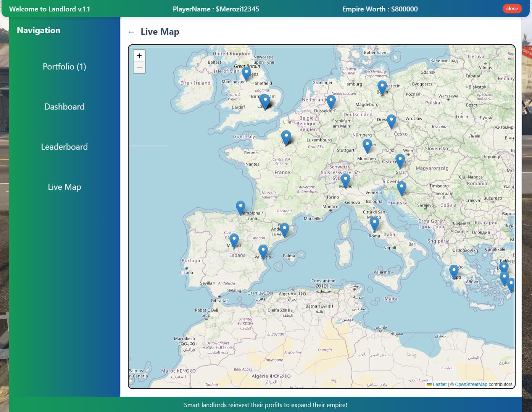Click the map marker on Valencia
Viewport: 532px width, 412px height.
(x=263, y=252)
